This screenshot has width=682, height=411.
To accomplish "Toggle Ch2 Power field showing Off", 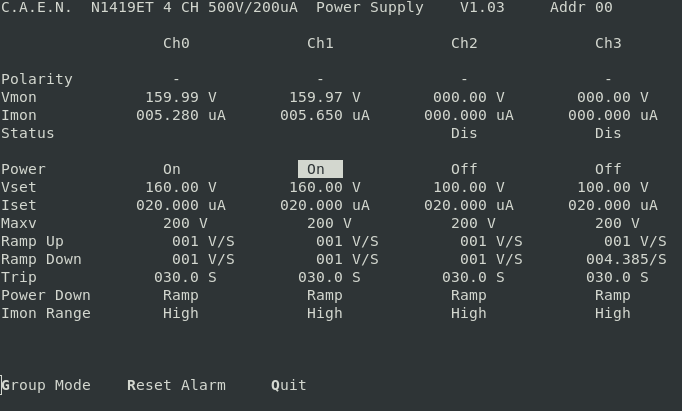I will pyautogui.click(x=464, y=169).
